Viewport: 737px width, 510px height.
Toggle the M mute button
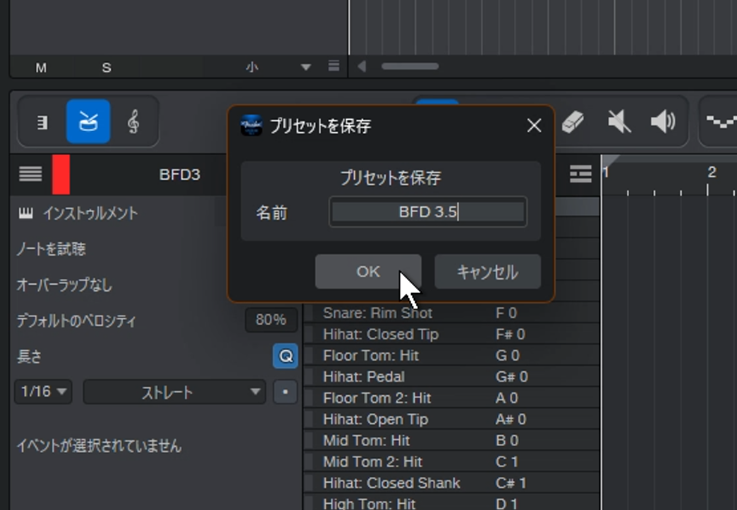click(41, 68)
